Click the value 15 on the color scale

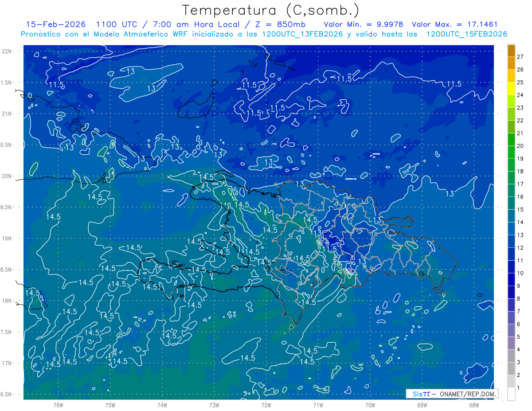(520, 209)
